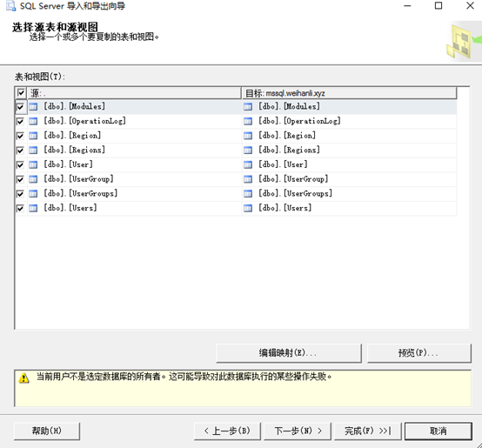Select destination cell [dbo].[Modules]
The height and width of the screenshot is (448, 482).
[349, 107]
